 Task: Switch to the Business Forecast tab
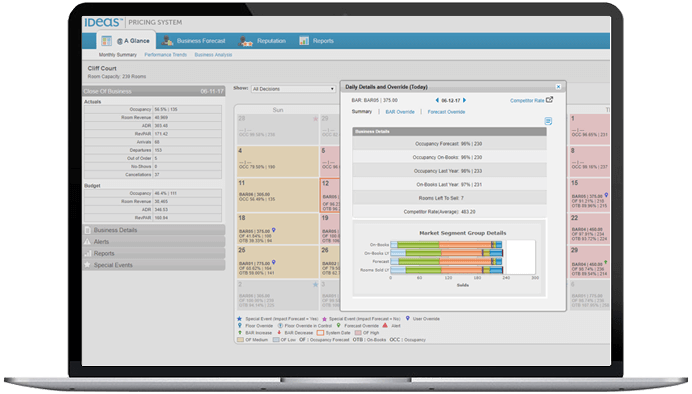[194, 41]
